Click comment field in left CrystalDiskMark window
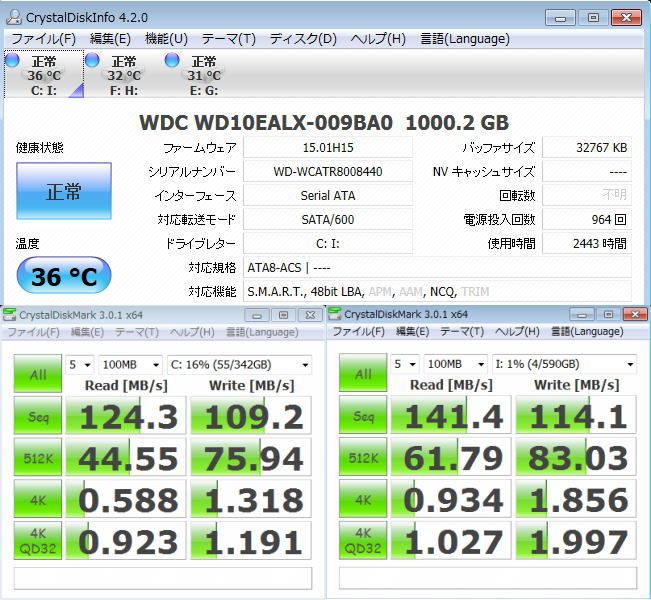 163,578
